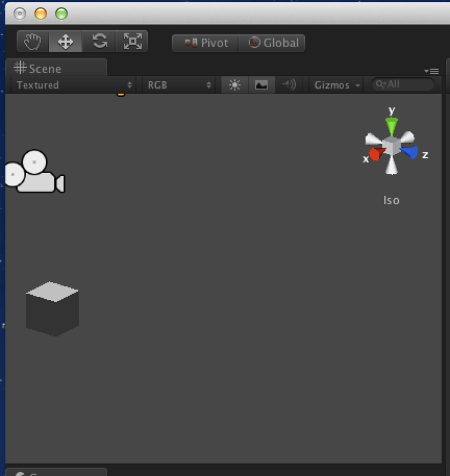The height and width of the screenshot is (476, 450).
Task: Click the scene search field
Action: point(403,84)
